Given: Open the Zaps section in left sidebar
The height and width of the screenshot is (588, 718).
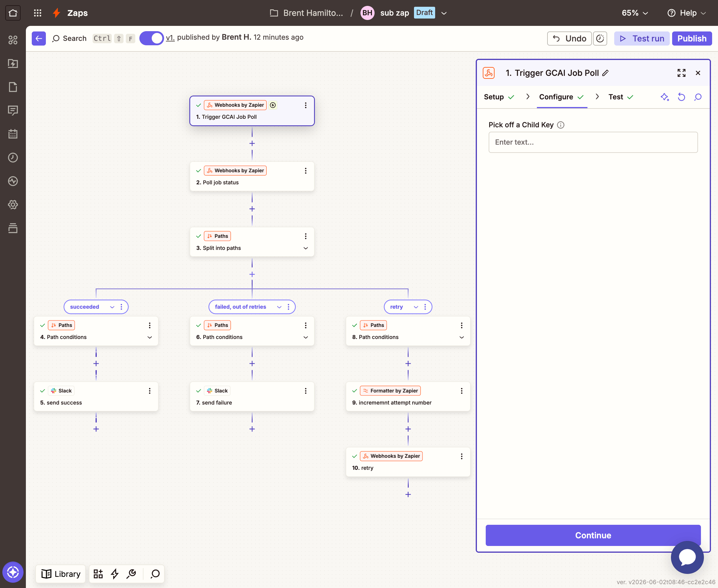Looking at the screenshot, I should click(x=13, y=63).
